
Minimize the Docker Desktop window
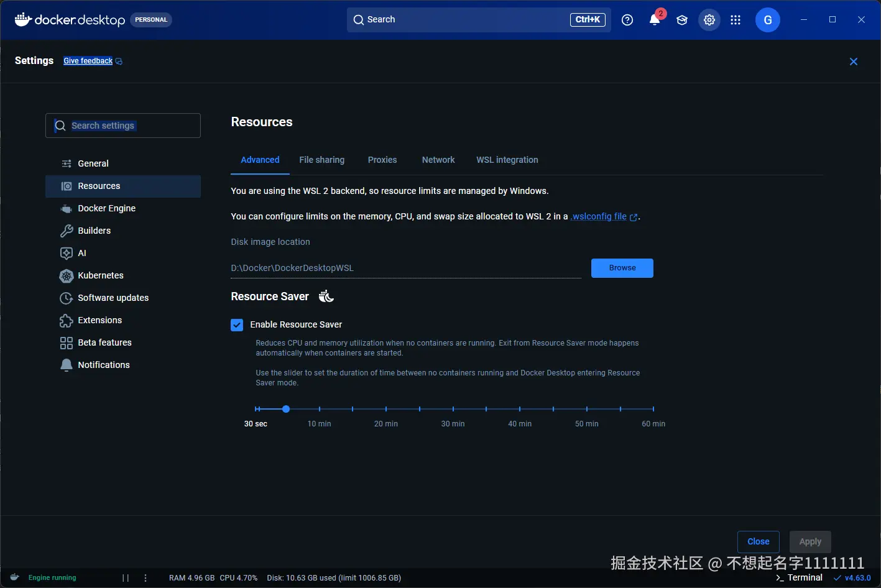[804, 20]
